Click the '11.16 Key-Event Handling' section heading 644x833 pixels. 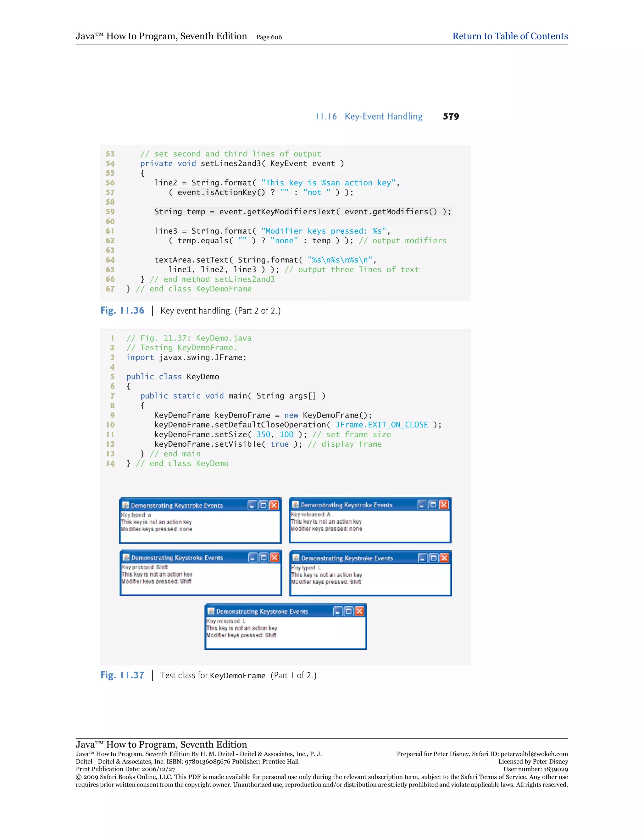pos(369,116)
